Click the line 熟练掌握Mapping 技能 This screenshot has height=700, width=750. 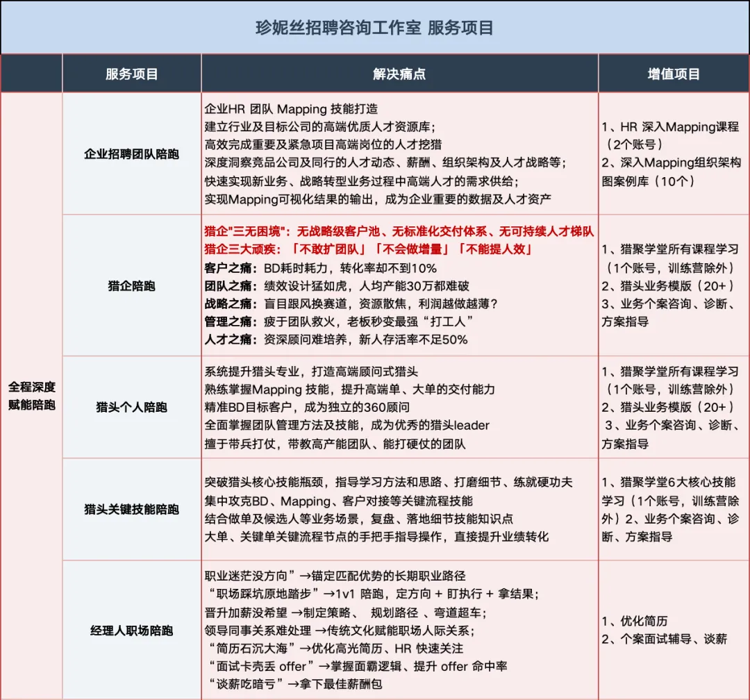tap(349, 390)
